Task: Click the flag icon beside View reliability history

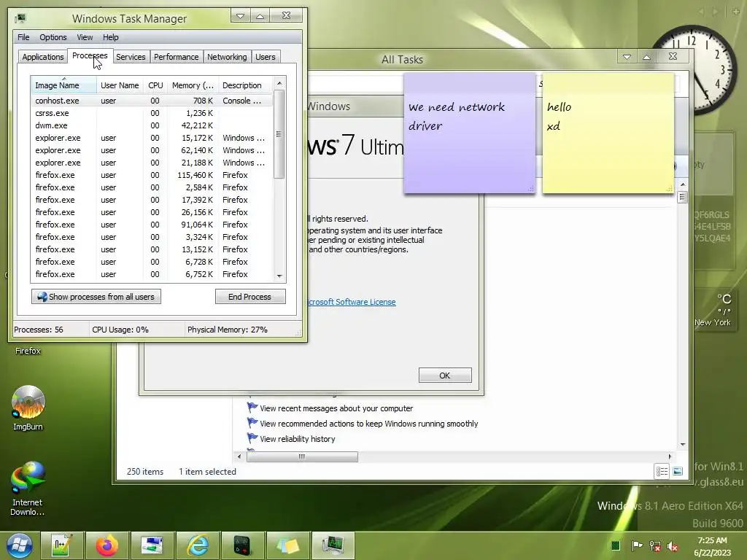Action: [252, 437]
